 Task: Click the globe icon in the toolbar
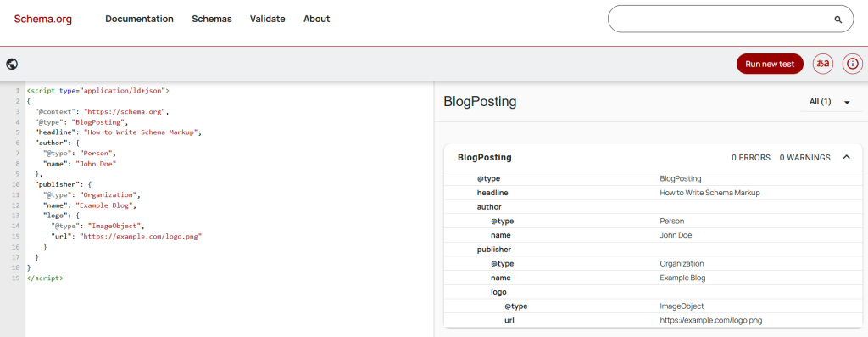(12, 64)
